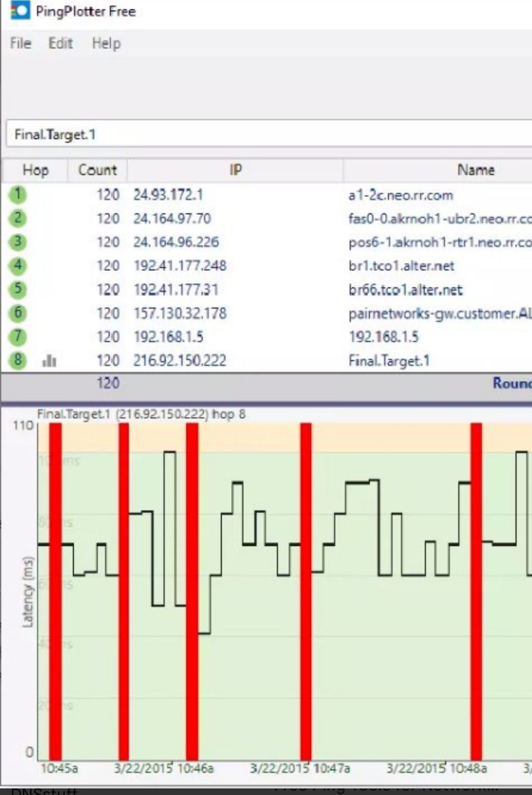Viewport: 532px width, 795px height.
Task: Click the 3/22/2015 10:47a axis label
Action: pyautogui.click(x=300, y=769)
